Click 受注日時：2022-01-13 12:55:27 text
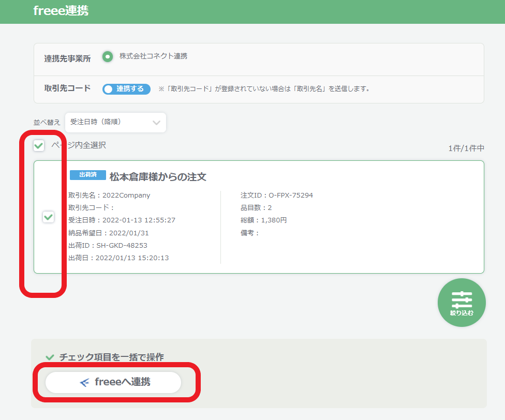Image resolution: width=505 pixels, height=420 pixels. [x=122, y=220]
